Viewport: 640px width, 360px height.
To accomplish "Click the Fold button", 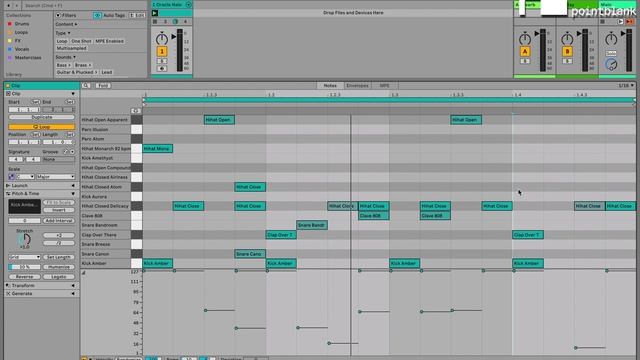I will [103, 86].
